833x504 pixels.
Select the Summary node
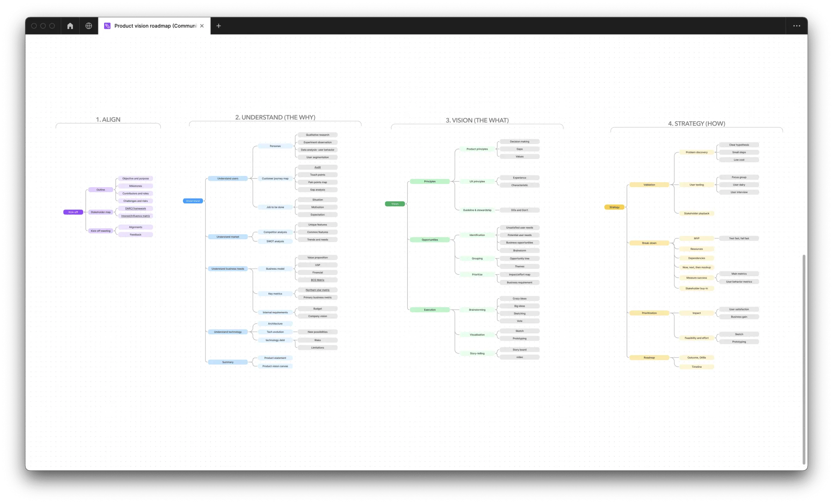click(x=228, y=362)
